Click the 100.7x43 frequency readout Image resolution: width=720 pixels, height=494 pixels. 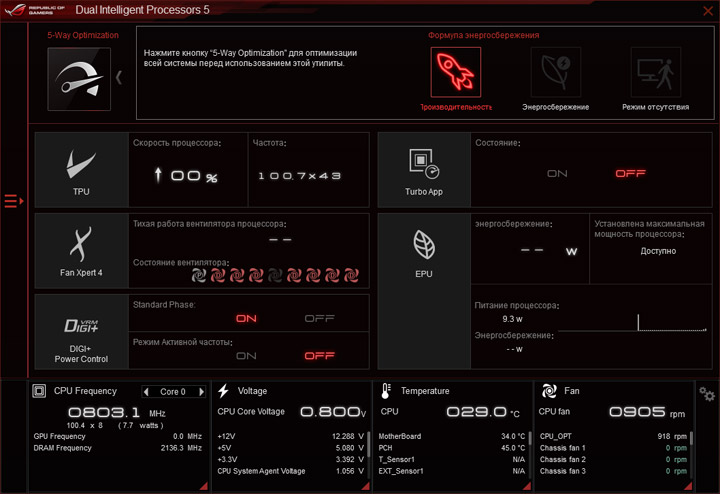(299, 176)
